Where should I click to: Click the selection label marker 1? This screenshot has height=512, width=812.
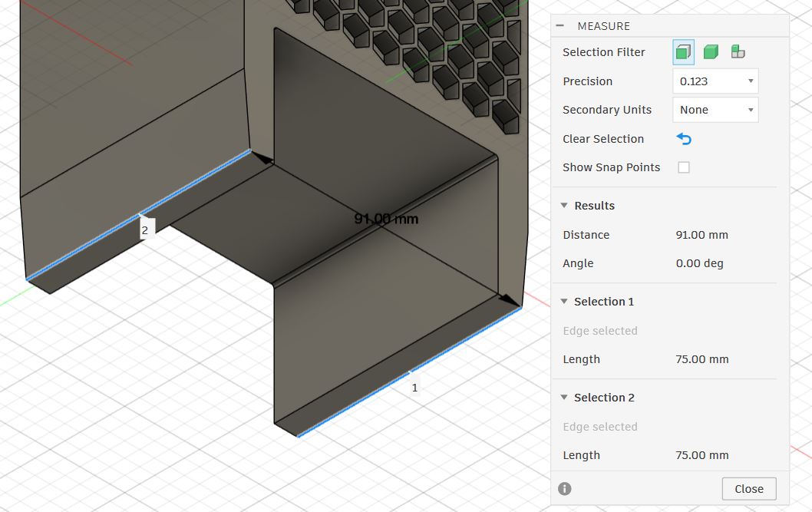pyautogui.click(x=414, y=387)
